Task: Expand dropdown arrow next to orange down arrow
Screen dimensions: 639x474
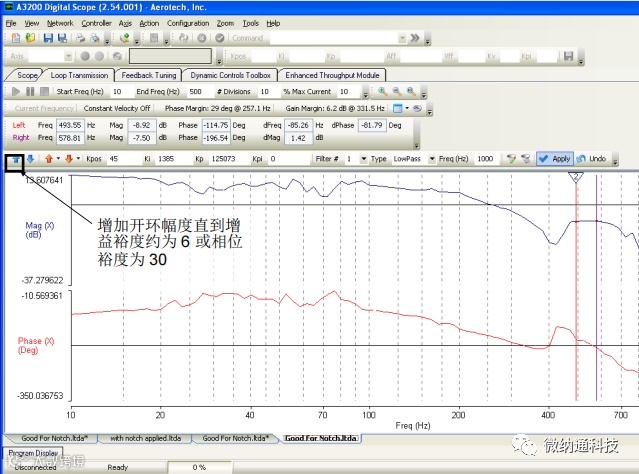Action: coord(78,159)
